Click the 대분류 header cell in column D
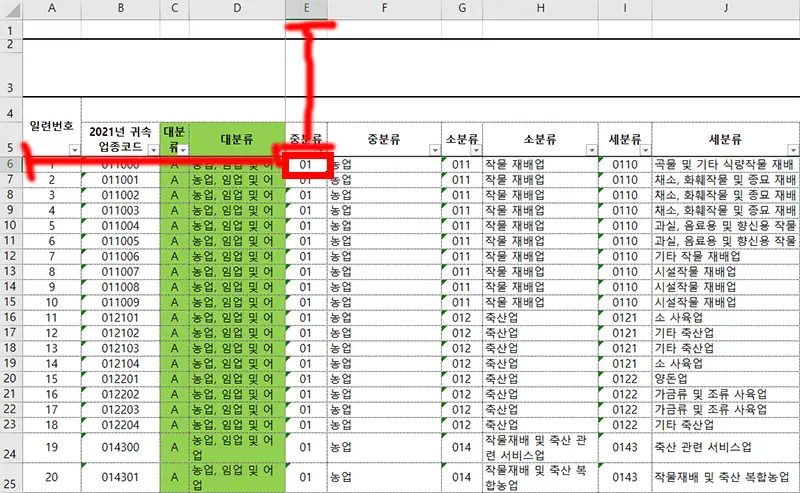The image size is (800, 493). [x=237, y=139]
